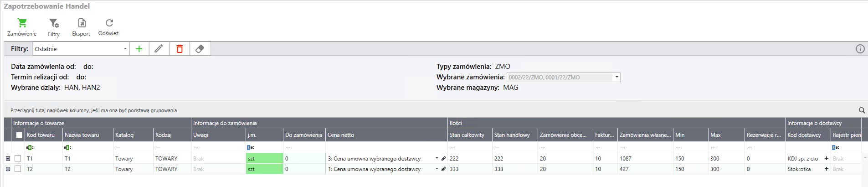Check the row checkbox for T1
The image size is (868, 187).
coord(18,158)
